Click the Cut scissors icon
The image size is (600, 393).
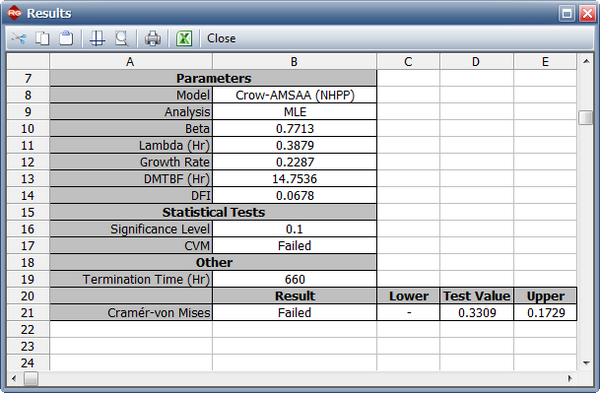19,38
